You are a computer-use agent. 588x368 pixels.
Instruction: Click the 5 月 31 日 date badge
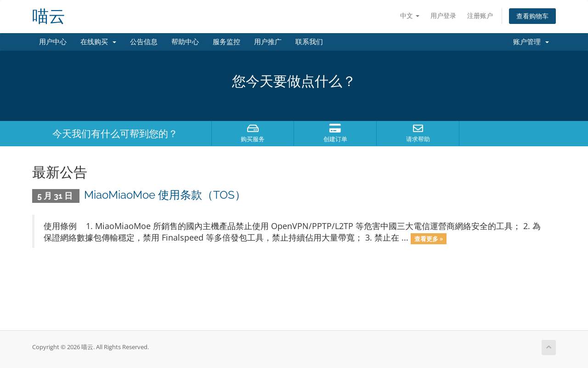pos(56,196)
